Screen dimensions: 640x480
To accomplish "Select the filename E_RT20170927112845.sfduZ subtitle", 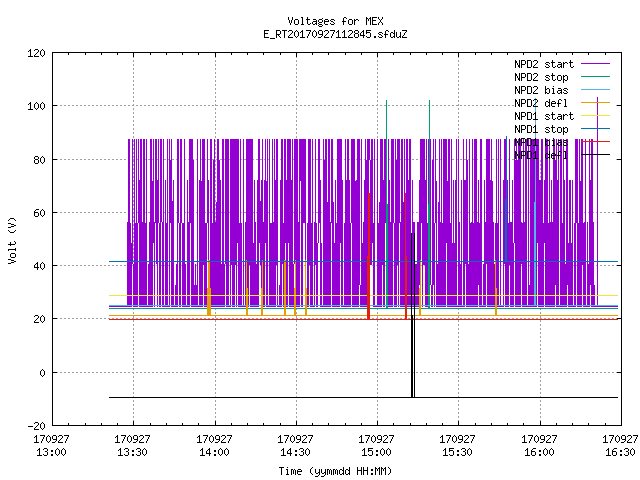I will click(x=335, y=34).
